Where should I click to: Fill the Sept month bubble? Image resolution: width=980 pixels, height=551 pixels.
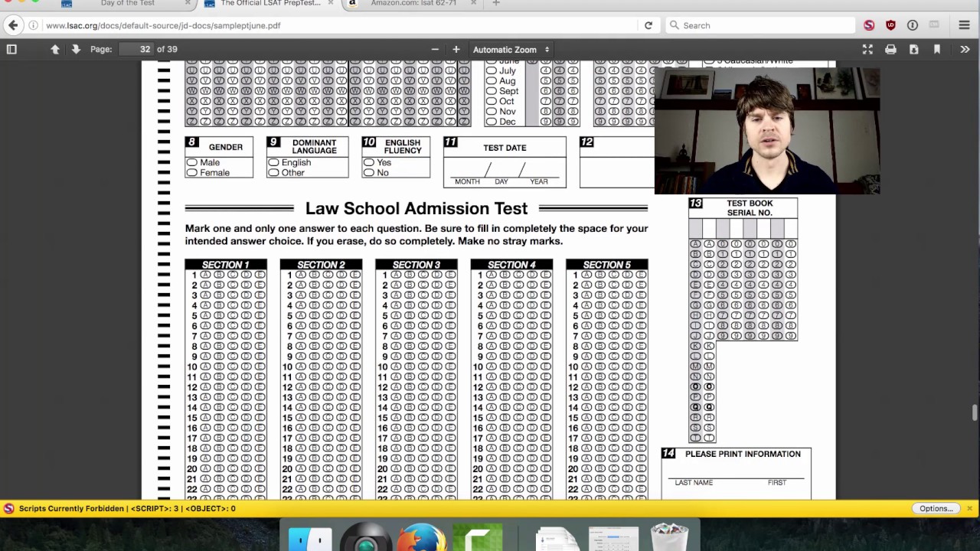pos(492,91)
